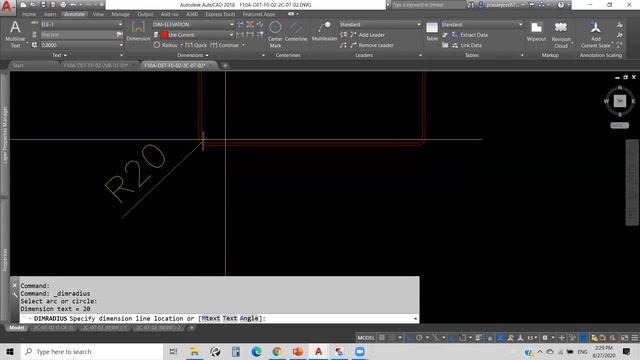Open the ViewCube Top face

(x=620, y=101)
